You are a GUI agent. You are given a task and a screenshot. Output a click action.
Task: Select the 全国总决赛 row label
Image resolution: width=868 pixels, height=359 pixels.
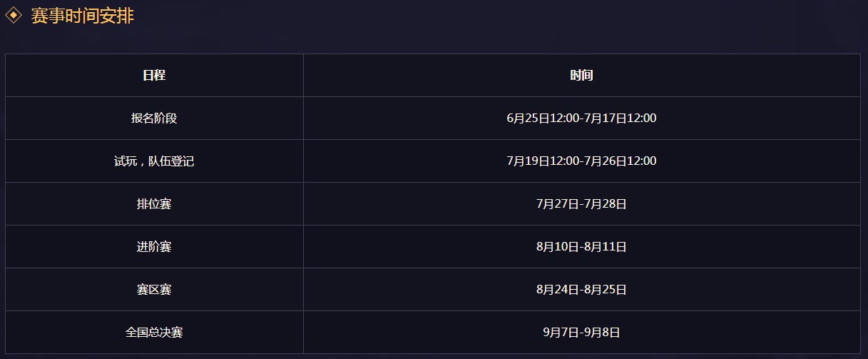click(x=154, y=332)
